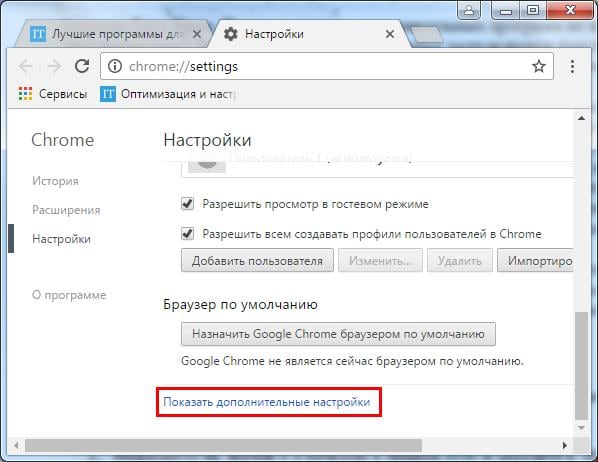Click the Настройки page heading

(207, 140)
